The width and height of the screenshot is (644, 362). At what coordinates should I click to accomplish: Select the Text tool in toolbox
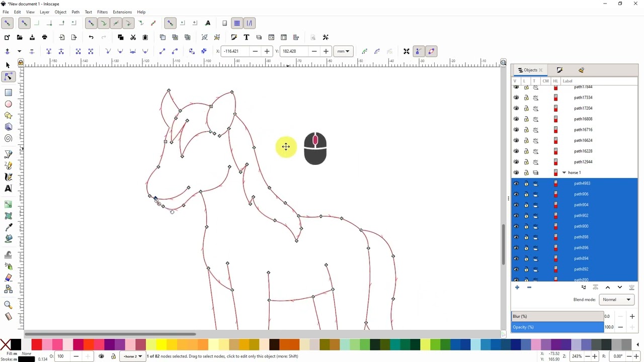click(x=8, y=189)
